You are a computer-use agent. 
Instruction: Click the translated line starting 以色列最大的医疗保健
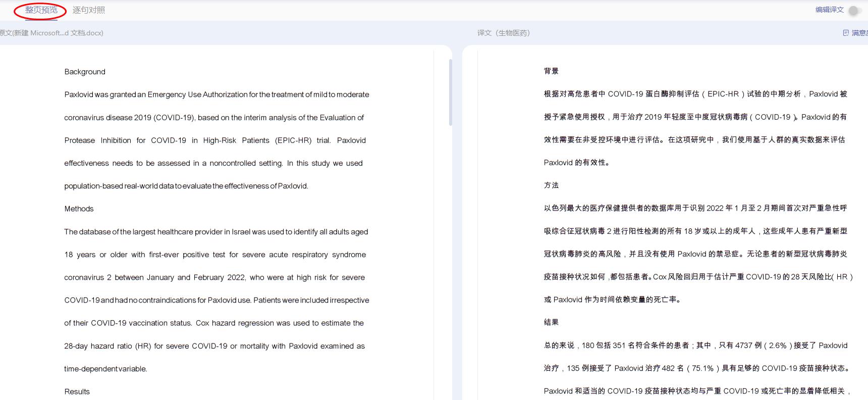pos(695,208)
